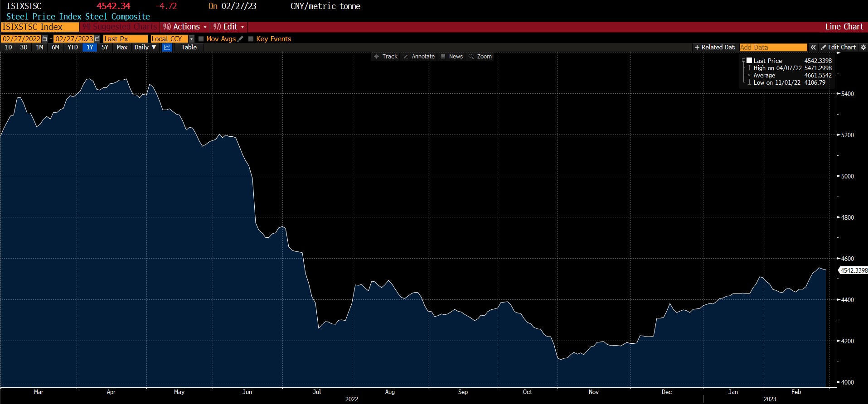The height and width of the screenshot is (404, 868).
Task: Click the ISIXSTSC Index security field
Action: click(40, 27)
